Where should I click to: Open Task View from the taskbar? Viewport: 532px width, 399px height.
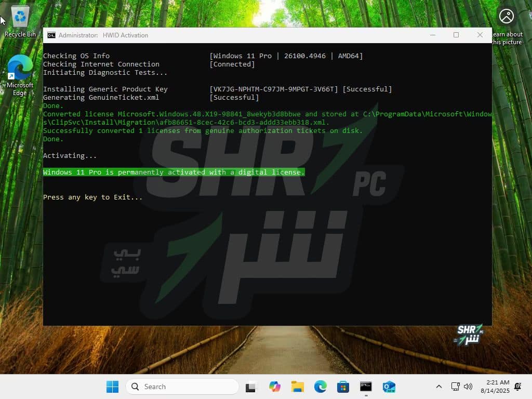(x=250, y=387)
